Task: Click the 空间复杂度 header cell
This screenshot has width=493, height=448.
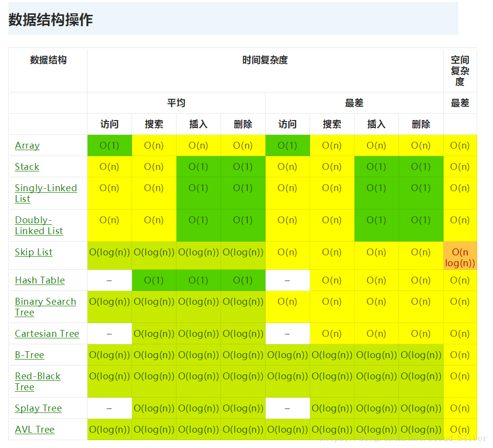Action: 460,71
